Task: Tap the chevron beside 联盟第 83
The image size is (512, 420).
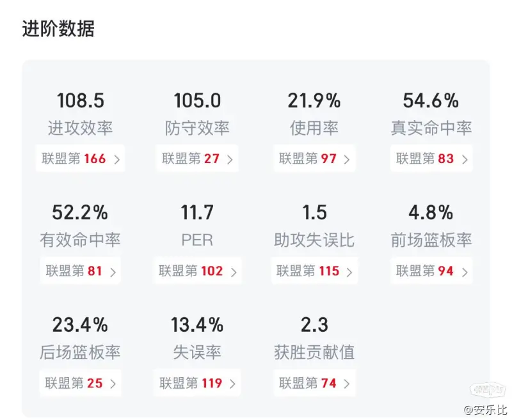Action: click(x=465, y=159)
